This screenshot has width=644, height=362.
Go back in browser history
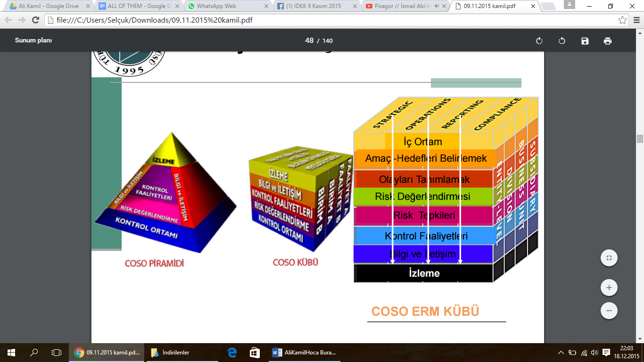click(x=8, y=20)
